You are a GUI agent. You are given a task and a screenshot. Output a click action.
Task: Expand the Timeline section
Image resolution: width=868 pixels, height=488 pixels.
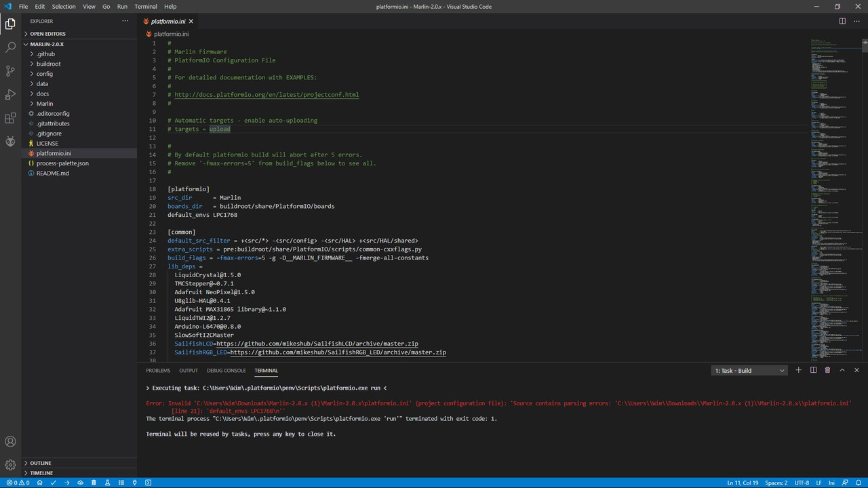coord(79,473)
